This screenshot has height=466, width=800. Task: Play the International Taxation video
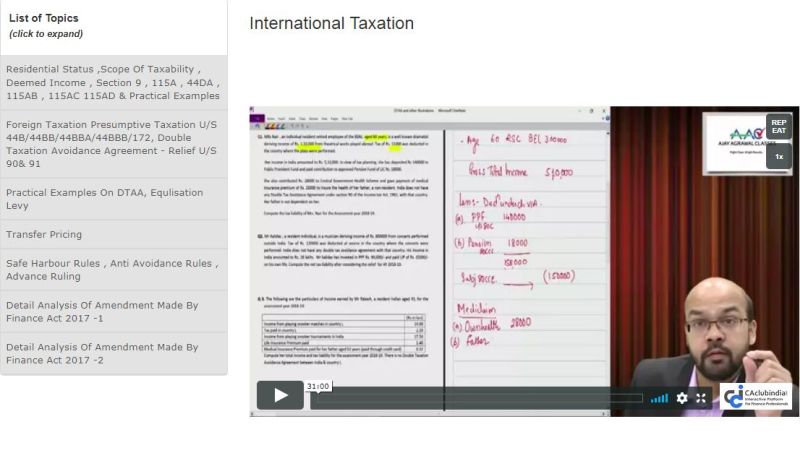pos(280,395)
